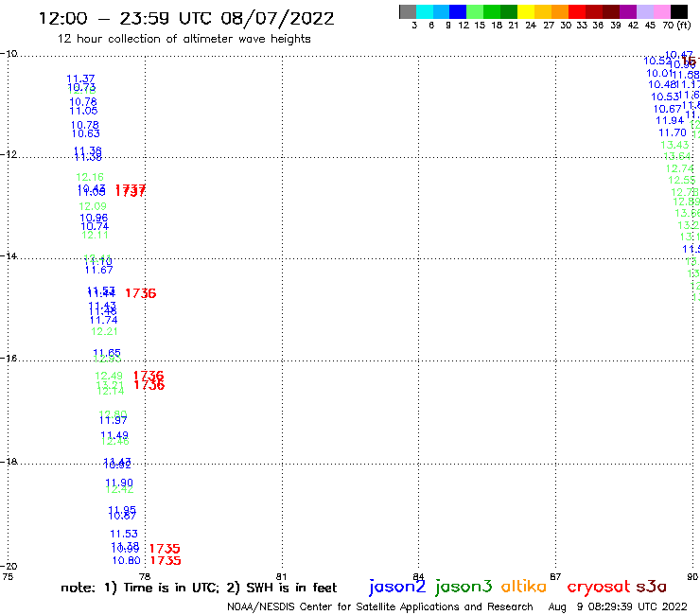Screen dimensions: 700x615
Task: Click the blue value 11.74
Action: click(103, 320)
